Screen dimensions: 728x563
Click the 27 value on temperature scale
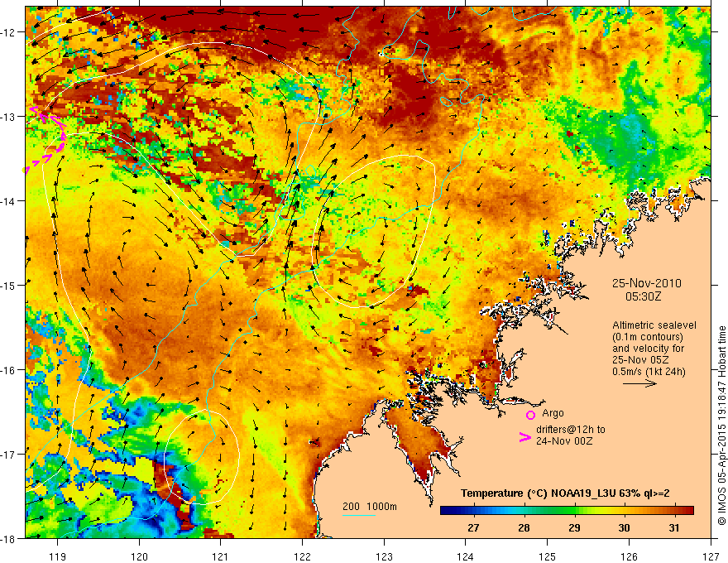tap(473, 527)
